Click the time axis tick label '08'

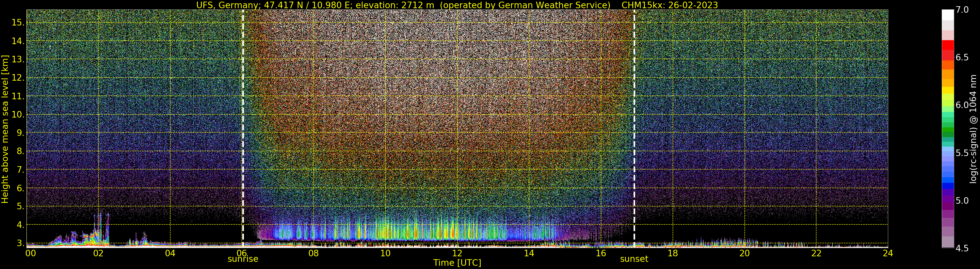coord(313,253)
